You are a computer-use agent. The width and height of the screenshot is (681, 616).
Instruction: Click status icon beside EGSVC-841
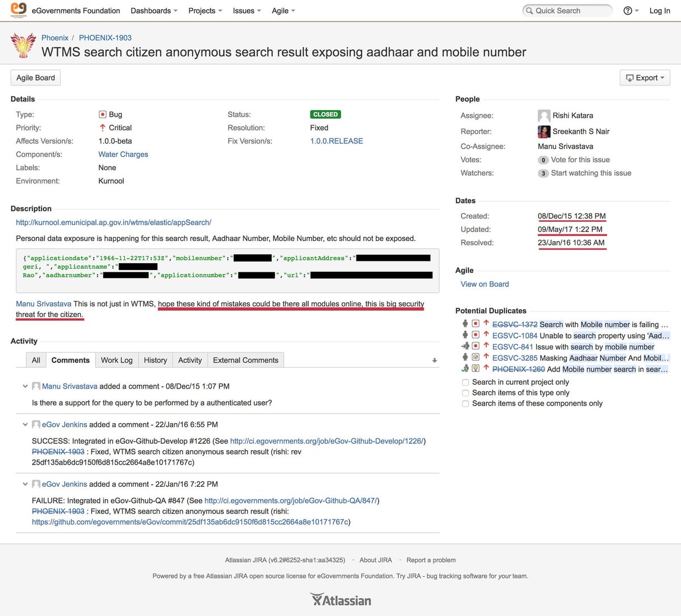[x=465, y=346]
